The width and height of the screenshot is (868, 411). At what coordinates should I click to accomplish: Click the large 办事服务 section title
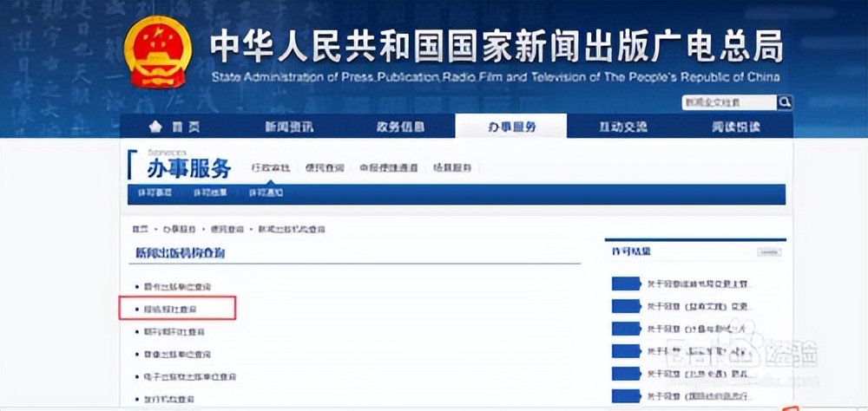[188, 170]
